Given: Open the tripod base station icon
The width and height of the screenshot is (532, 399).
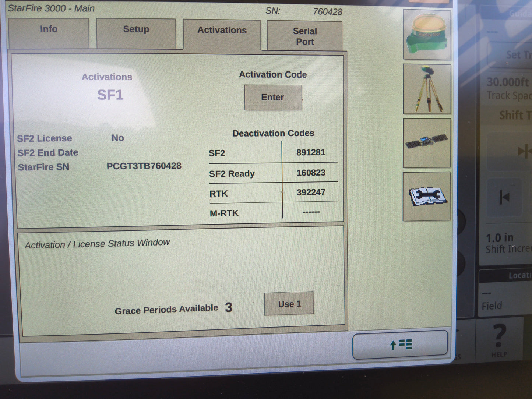Looking at the screenshot, I should 427,89.
